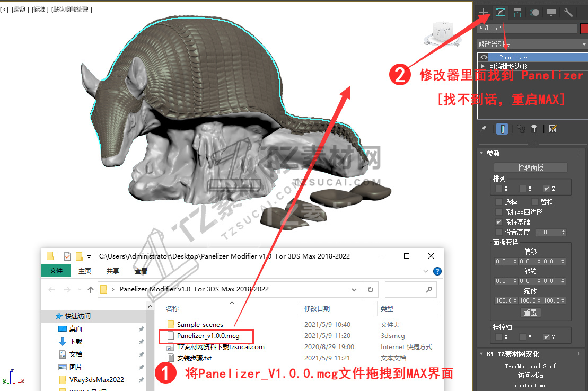
Task: Remove modifier with the trash icon
Action: coord(534,129)
